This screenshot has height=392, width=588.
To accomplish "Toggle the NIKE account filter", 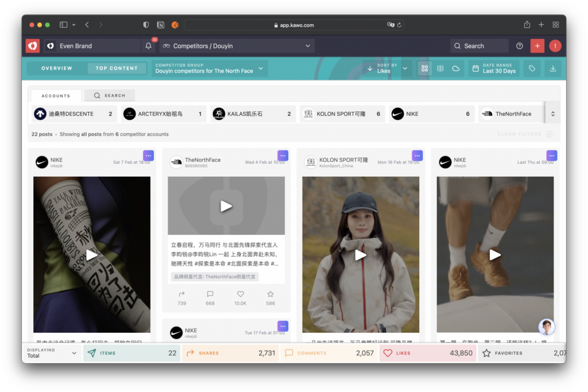I will pyautogui.click(x=431, y=114).
